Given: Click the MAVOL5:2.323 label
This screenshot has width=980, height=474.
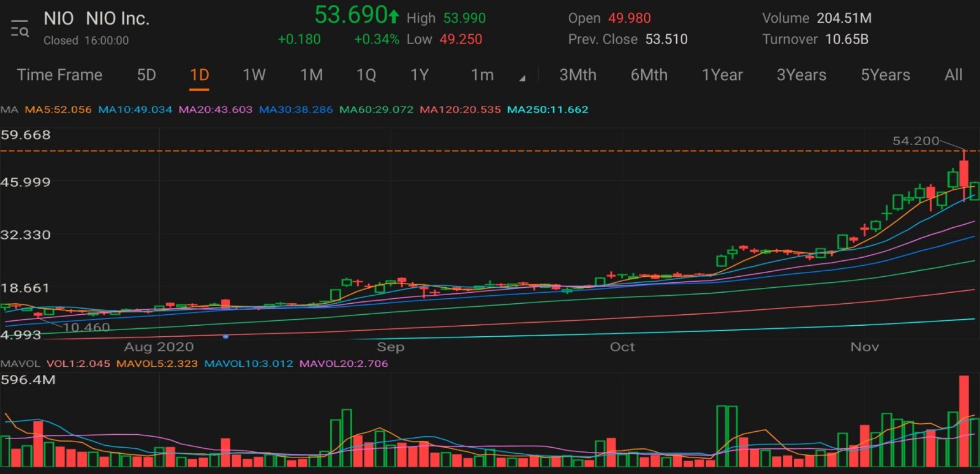Looking at the screenshot, I should tap(157, 364).
